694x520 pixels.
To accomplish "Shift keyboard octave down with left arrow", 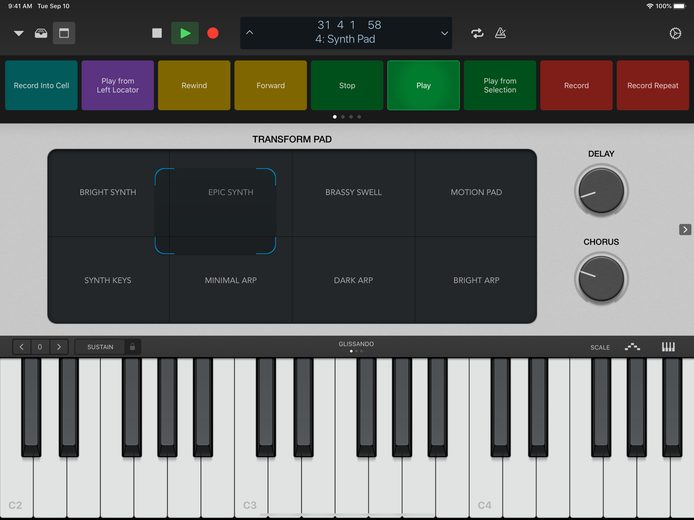I will (21, 347).
